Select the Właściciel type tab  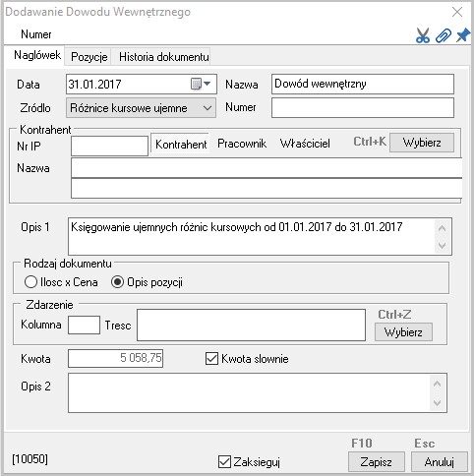[305, 144]
